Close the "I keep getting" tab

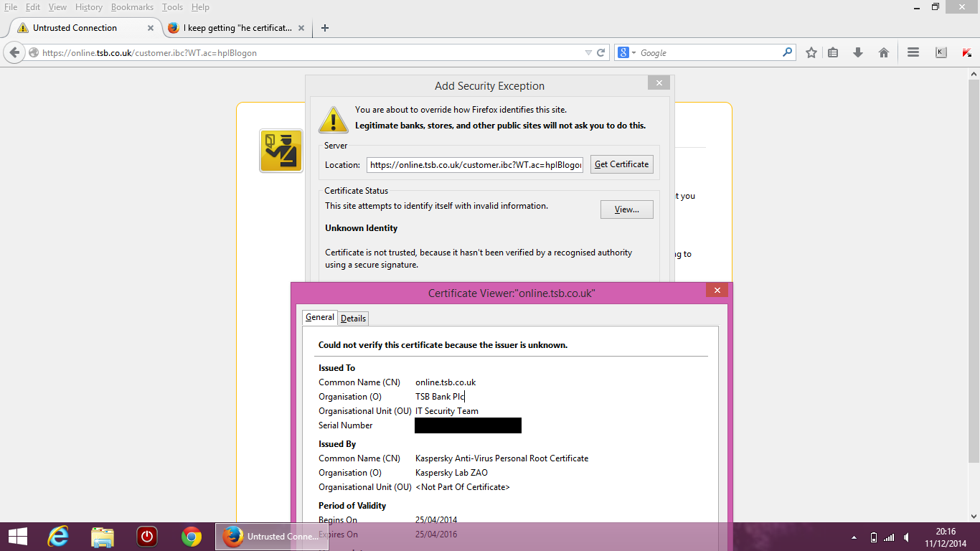301,28
